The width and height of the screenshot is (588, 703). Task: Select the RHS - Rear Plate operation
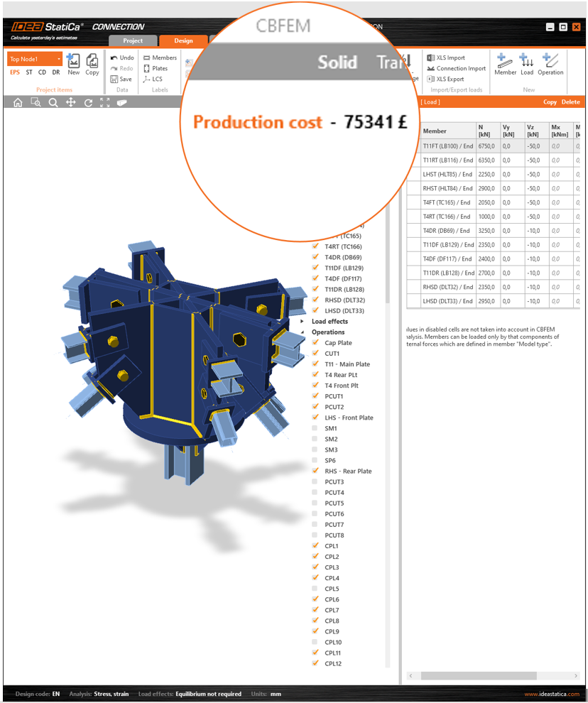coord(348,472)
